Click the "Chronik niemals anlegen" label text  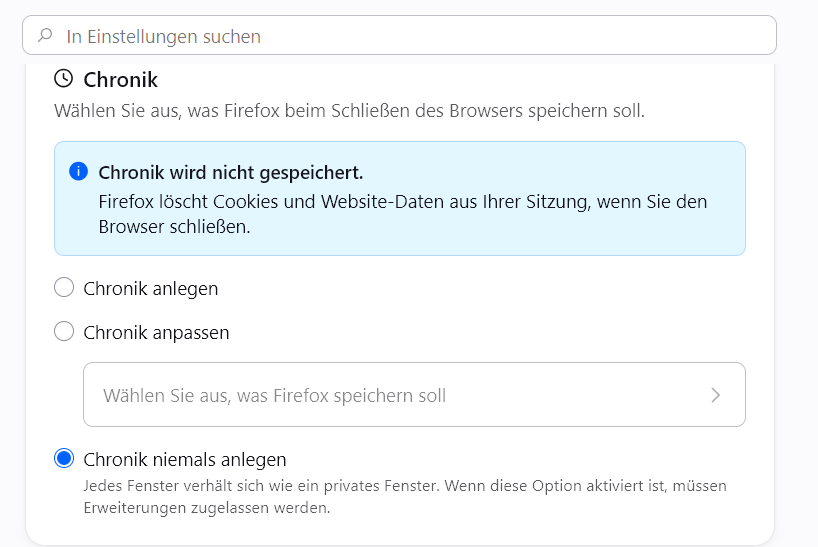click(x=185, y=459)
